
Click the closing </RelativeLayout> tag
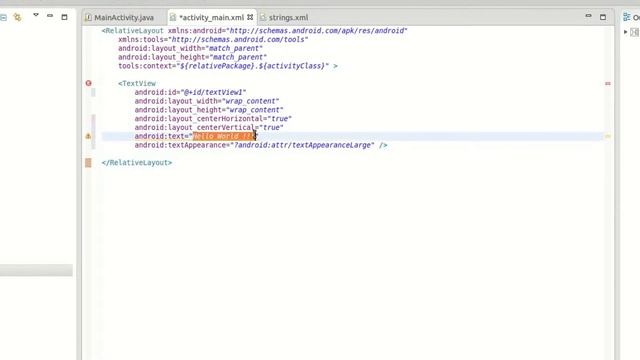(x=137, y=162)
